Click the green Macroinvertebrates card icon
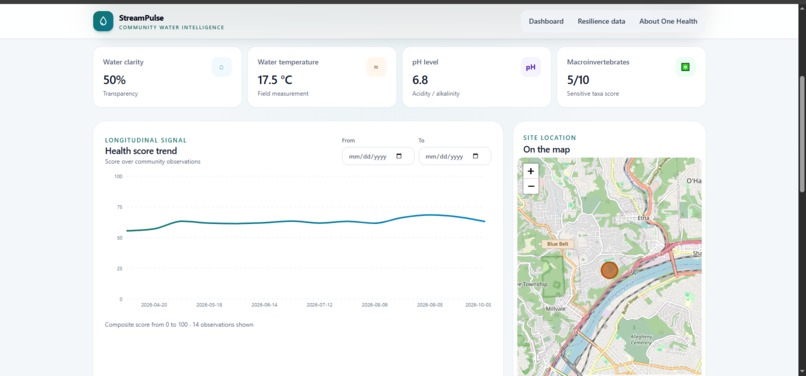This screenshot has width=806, height=376. tap(685, 67)
